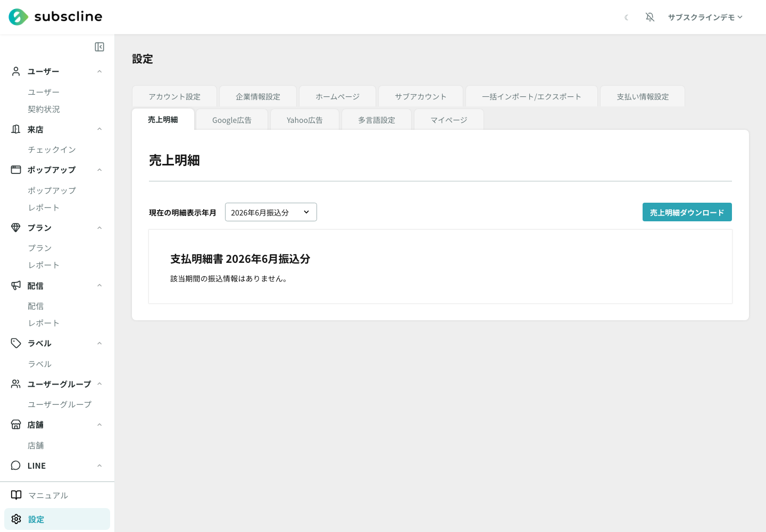Open notifications bell icon
This screenshot has height=532, width=766.
pos(650,17)
